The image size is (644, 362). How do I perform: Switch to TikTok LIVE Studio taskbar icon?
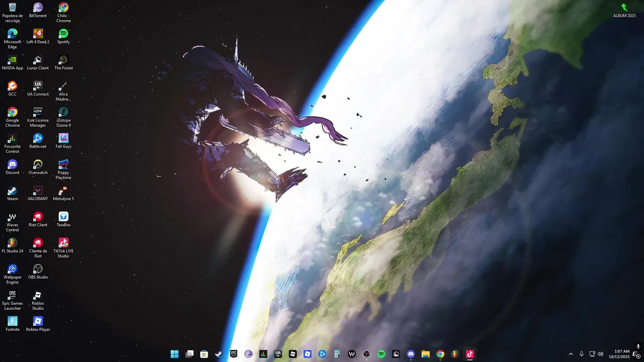coord(469,354)
